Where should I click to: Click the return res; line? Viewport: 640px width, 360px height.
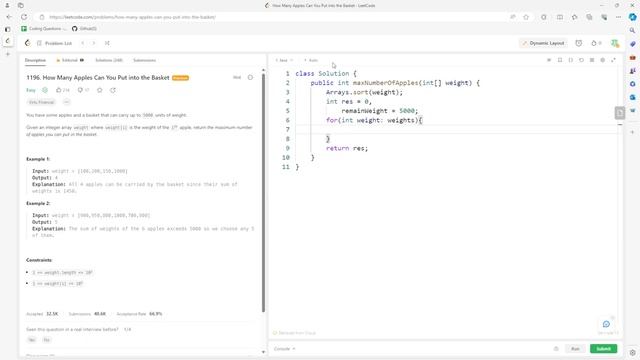(347, 148)
